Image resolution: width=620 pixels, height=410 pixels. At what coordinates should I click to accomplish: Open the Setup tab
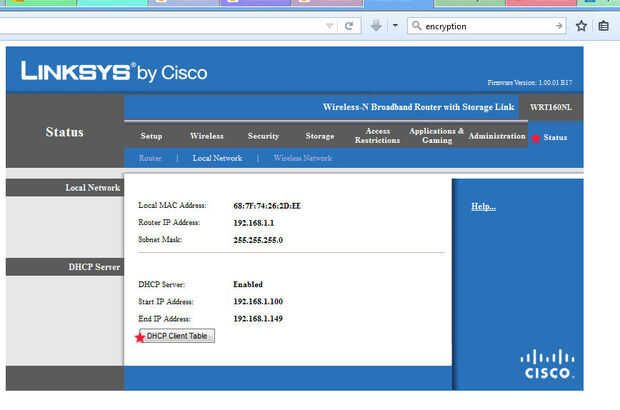point(151,136)
